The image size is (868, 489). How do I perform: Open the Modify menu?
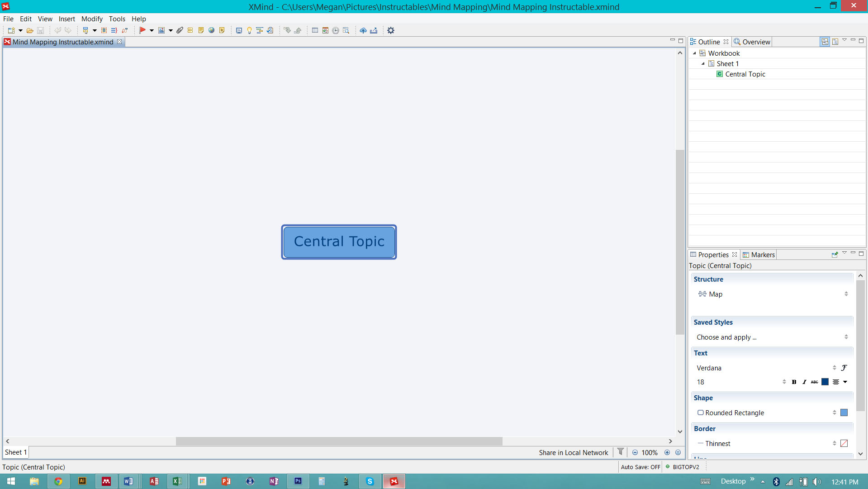[92, 19]
